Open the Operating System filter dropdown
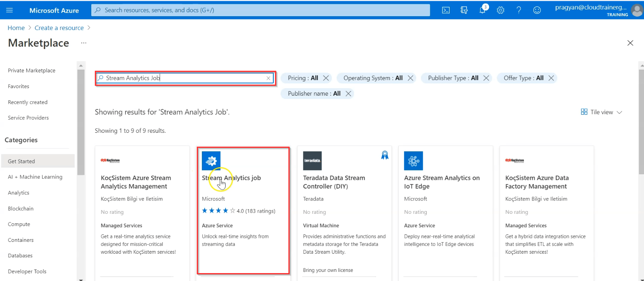 pos(373,78)
